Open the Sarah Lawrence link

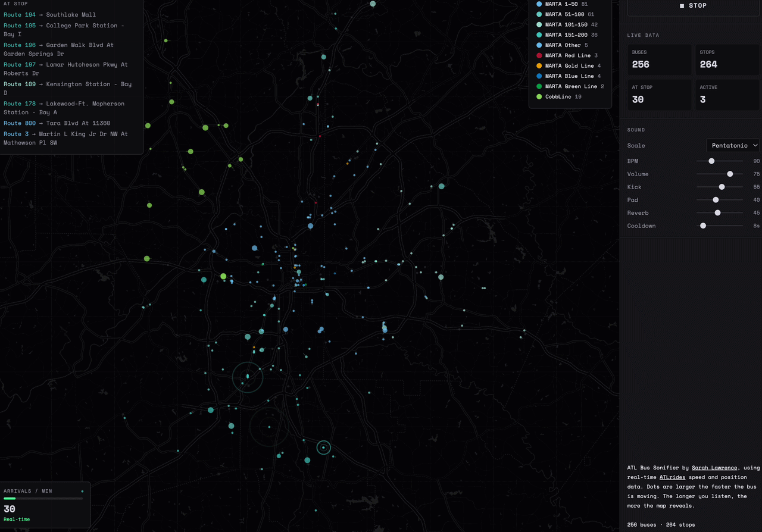click(x=714, y=468)
